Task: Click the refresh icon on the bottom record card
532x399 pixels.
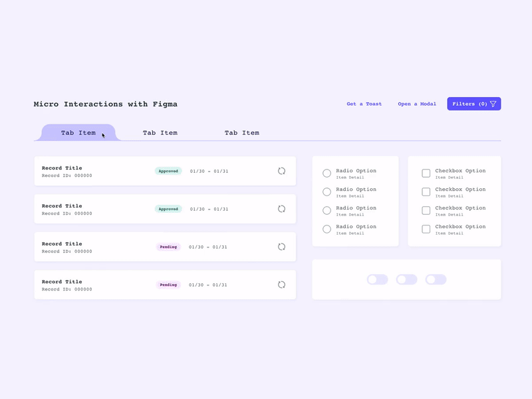Action: [x=280, y=285]
